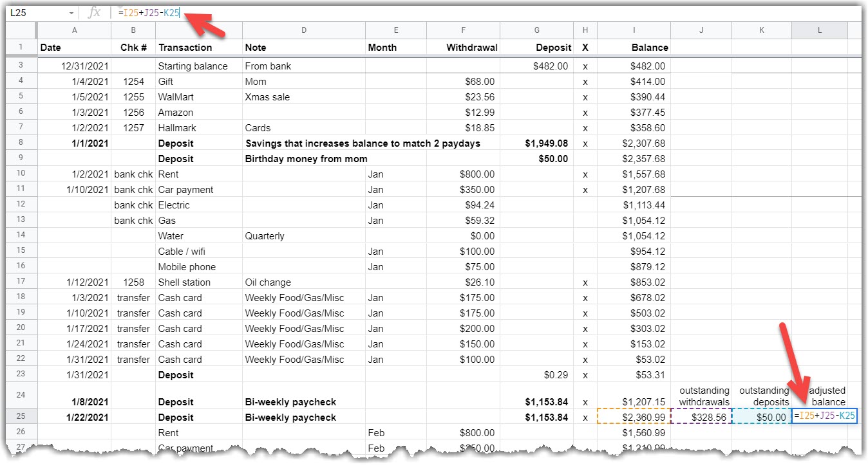
Task: Select the column A header
Action: 74,30
